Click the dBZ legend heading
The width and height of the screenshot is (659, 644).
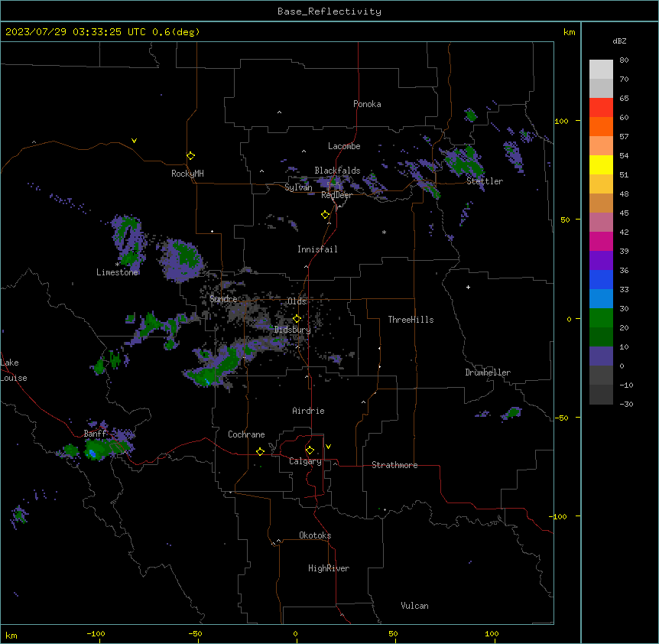pos(619,41)
